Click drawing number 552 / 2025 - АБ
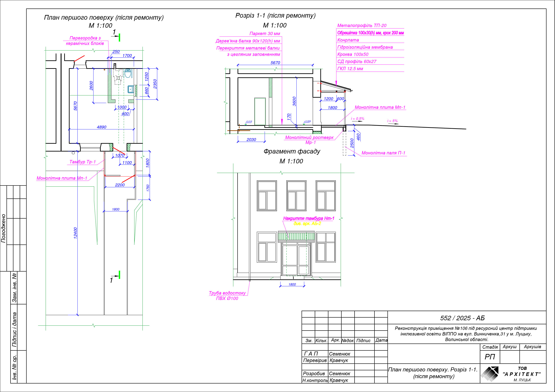 [x=462, y=318]
